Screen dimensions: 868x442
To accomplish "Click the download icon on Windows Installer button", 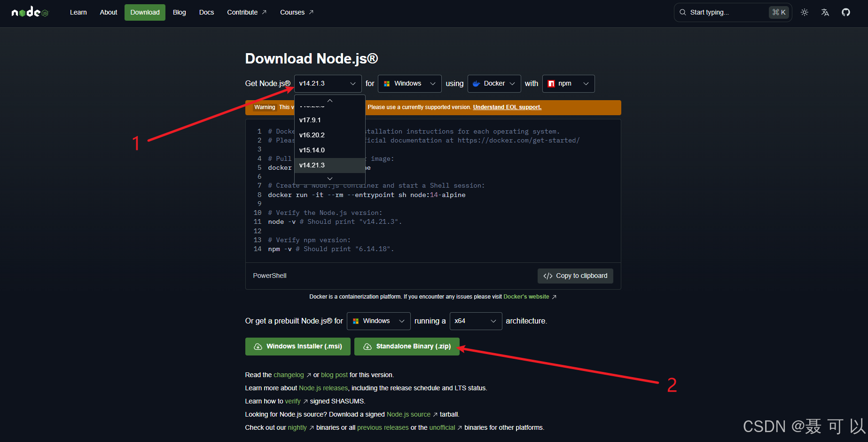I will [x=258, y=347].
